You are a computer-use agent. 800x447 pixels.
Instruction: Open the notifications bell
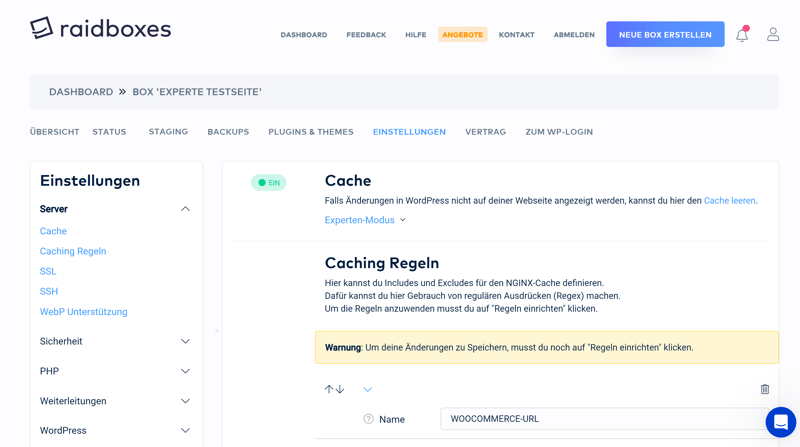(742, 35)
